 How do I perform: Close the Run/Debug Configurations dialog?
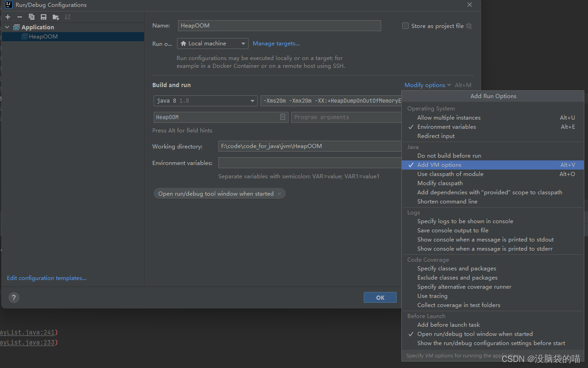470,5
